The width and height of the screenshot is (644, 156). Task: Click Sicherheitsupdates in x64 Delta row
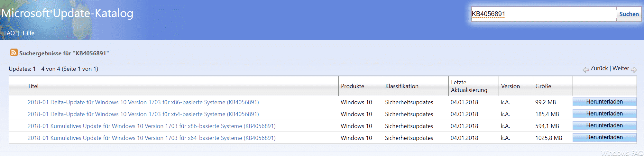[409, 114]
